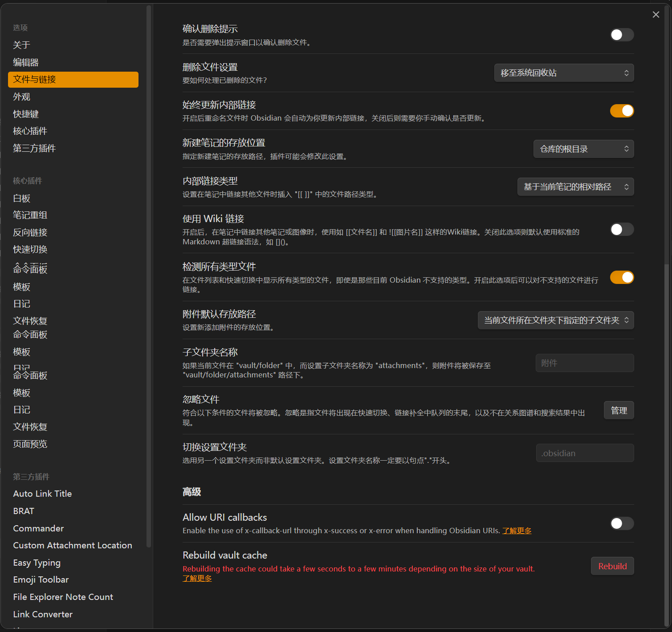
Task: Enable the 确认删除提示 toggle
Action: pyautogui.click(x=622, y=35)
